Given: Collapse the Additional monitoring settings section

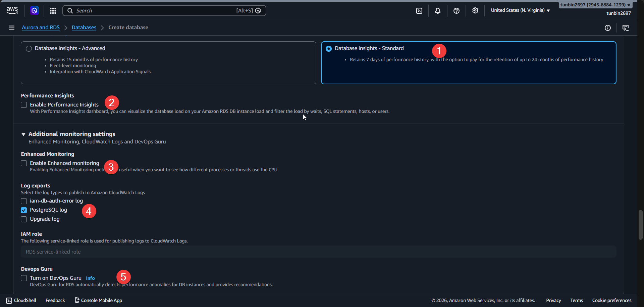Looking at the screenshot, I should (x=23, y=134).
